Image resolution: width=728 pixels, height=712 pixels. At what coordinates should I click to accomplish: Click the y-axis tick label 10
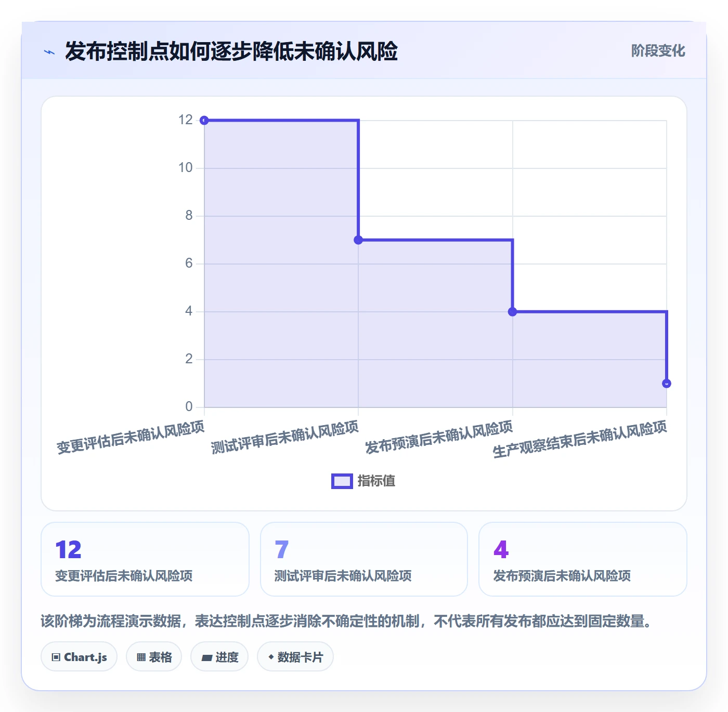(x=186, y=168)
